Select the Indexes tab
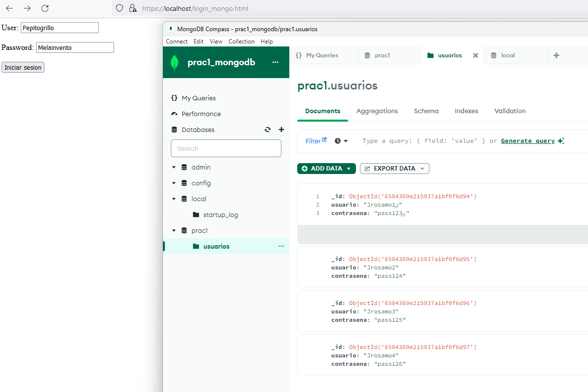Image resolution: width=588 pixels, height=392 pixels. pyautogui.click(x=467, y=111)
